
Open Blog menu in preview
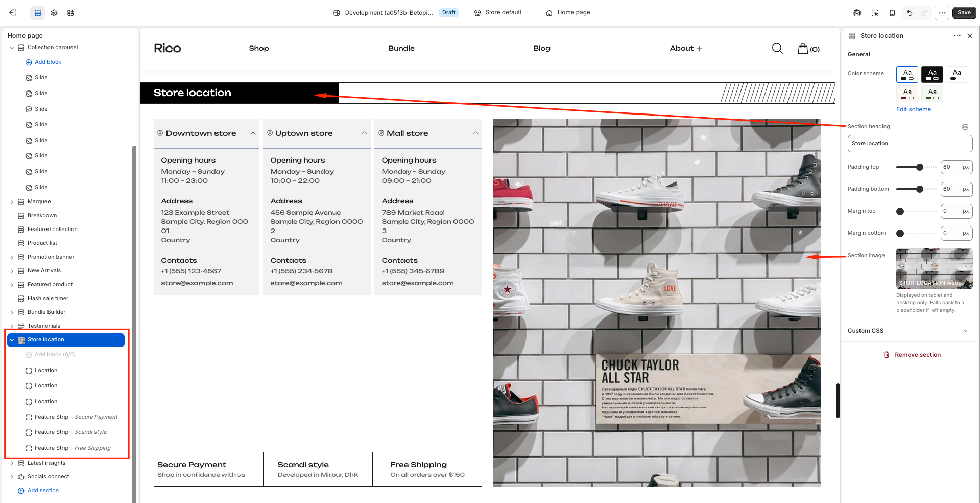click(542, 48)
